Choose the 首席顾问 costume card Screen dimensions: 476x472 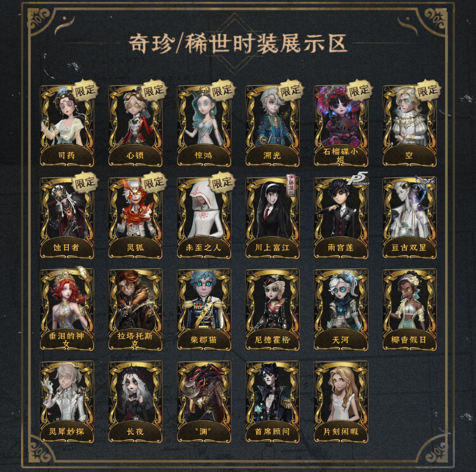point(272,401)
